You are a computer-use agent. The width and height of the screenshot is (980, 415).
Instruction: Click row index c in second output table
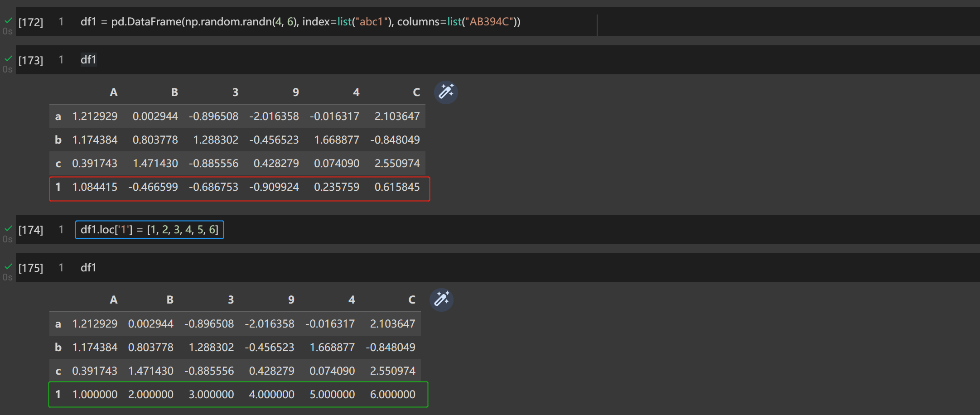[58, 372]
